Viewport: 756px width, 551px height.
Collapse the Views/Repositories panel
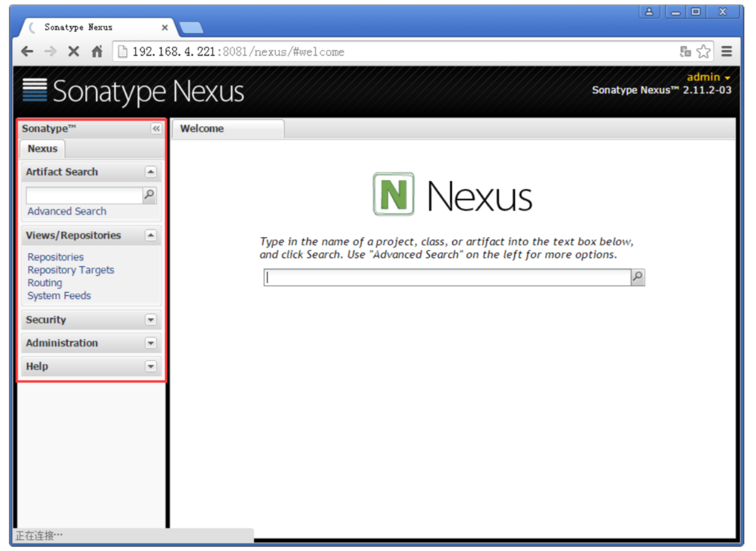pos(151,236)
